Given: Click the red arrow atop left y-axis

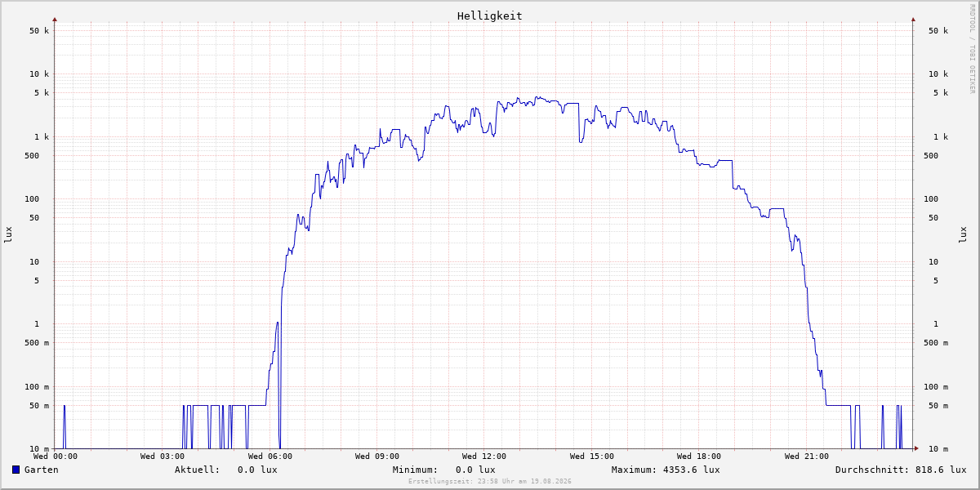Looking at the screenshot, I should 55,19.
